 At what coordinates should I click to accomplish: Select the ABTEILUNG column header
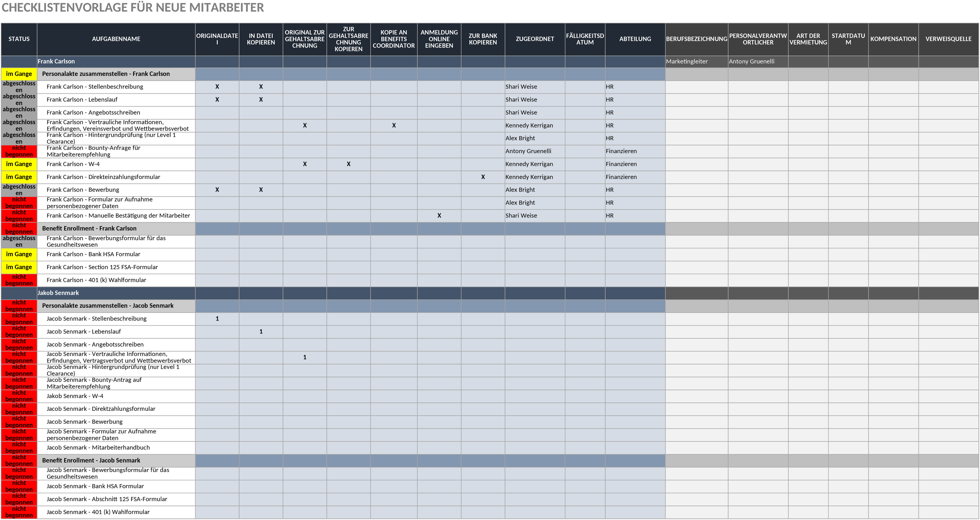(635, 39)
